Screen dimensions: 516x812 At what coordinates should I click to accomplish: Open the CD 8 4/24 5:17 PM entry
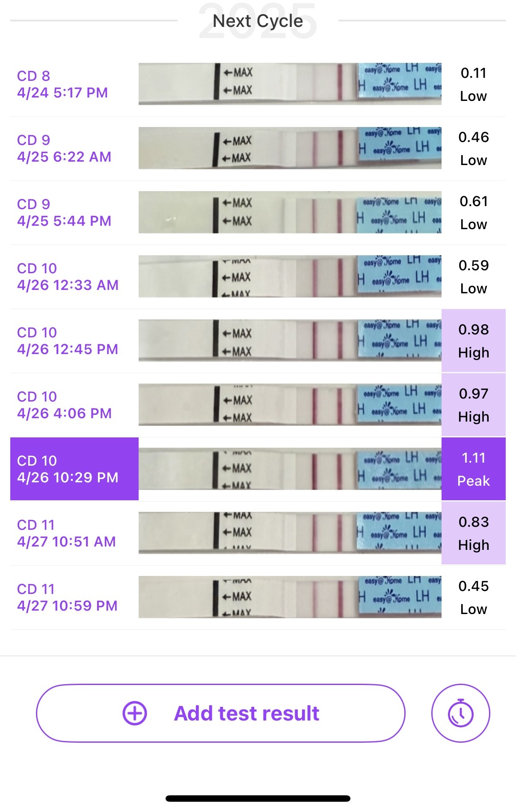62,84
